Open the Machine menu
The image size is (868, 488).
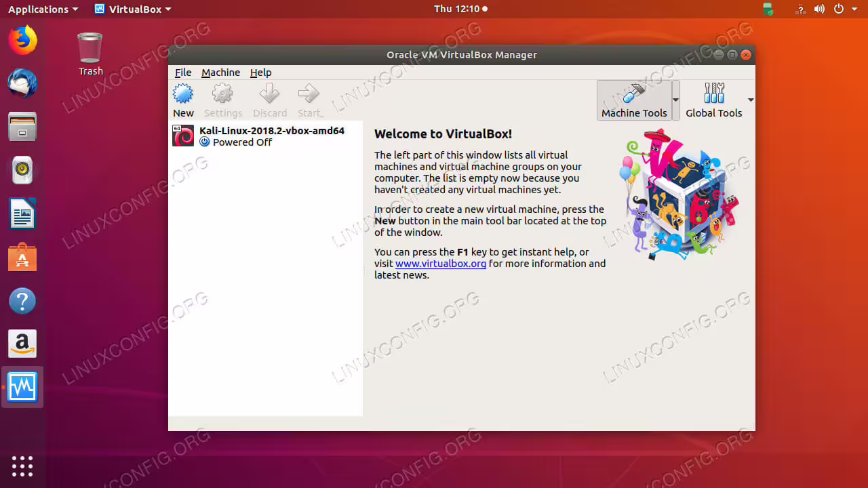click(x=220, y=73)
